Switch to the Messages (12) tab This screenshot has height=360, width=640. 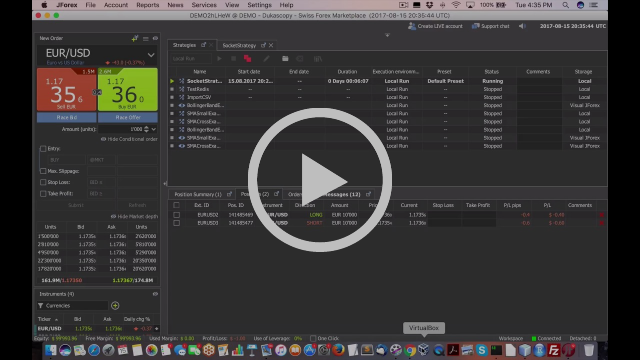tap(342, 194)
